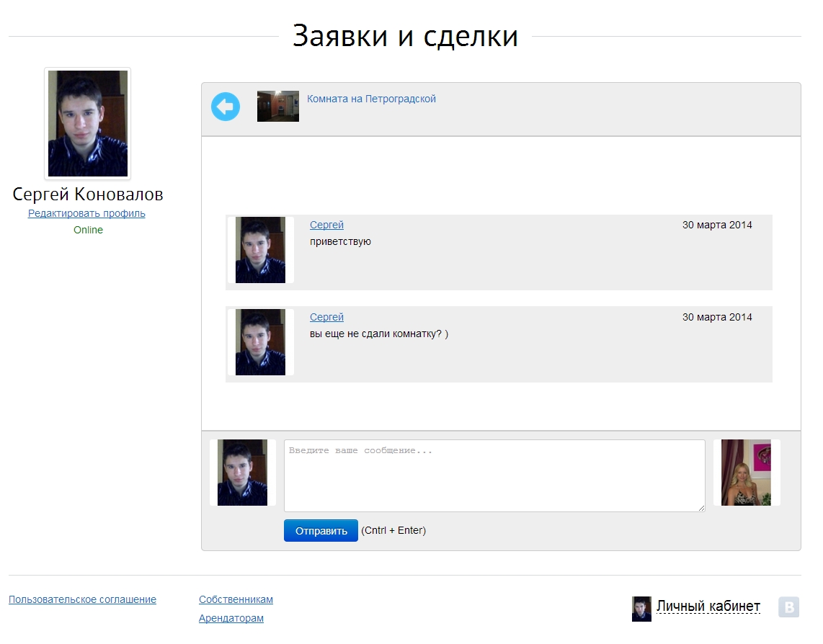Click the avatar beside 'вы еще не сдали комнатку' message

tap(260, 342)
